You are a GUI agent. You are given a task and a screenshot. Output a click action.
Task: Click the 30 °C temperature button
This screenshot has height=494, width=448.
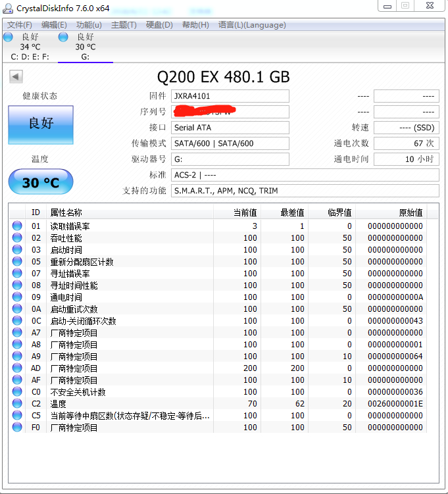(x=41, y=182)
